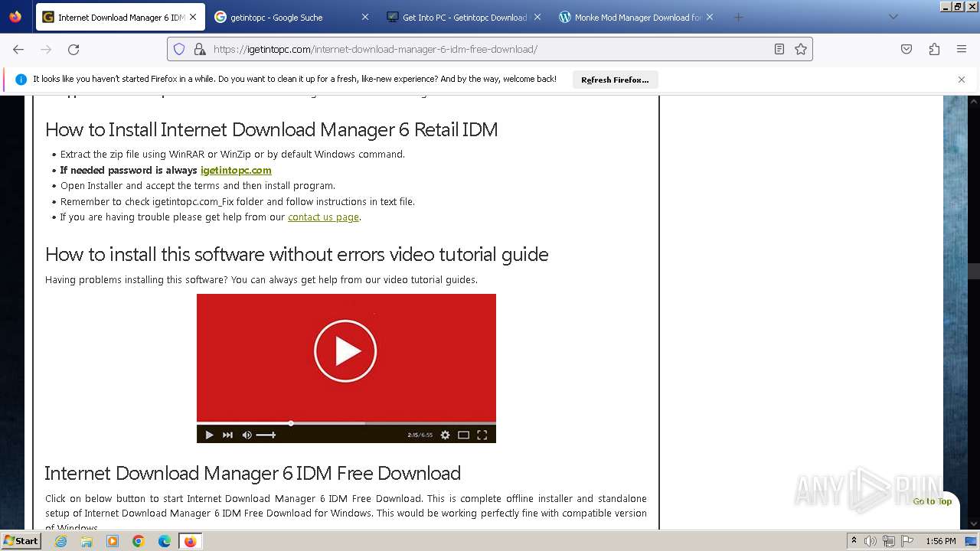Select Firefox taskbar button
This screenshot has width=980, height=551.
tap(190, 541)
